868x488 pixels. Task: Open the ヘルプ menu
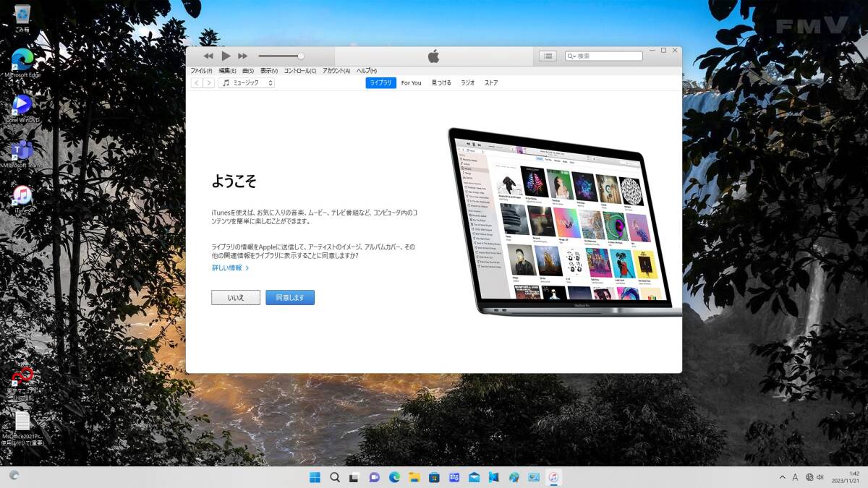(x=367, y=71)
